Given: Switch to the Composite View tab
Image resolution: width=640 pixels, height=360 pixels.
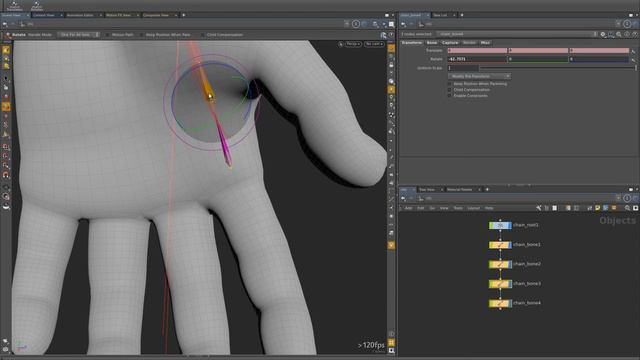Looking at the screenshot, I should coord(156,15).
